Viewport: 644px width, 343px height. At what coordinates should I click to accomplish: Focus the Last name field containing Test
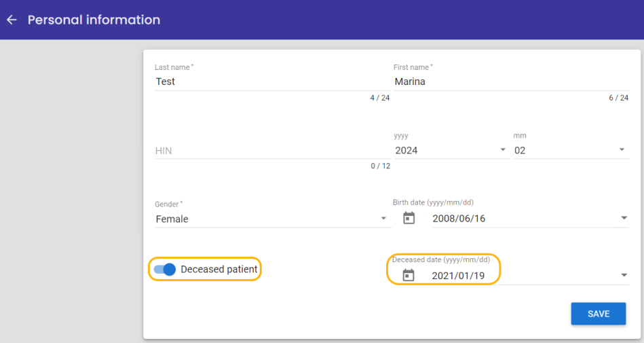coord(273,82)
